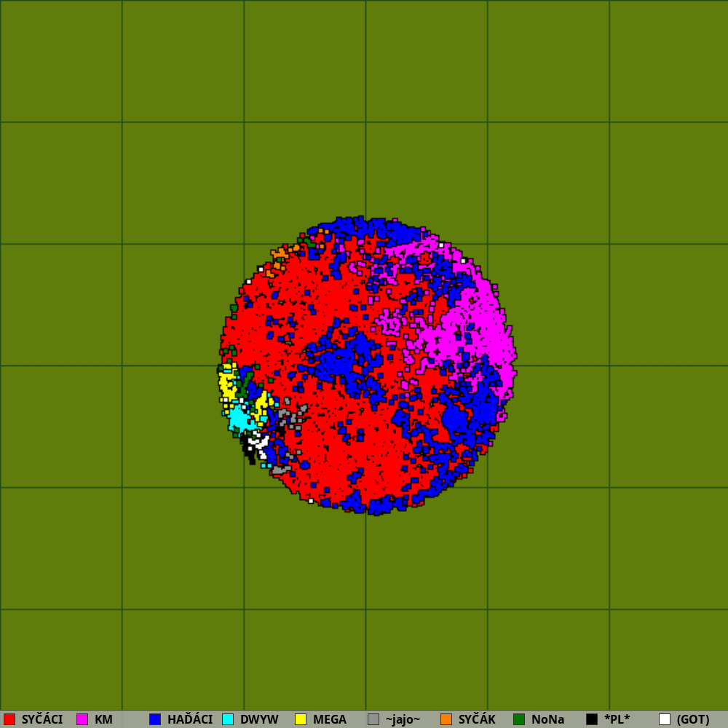Viewport: 728px width, 728px height.
Task: Click the orange SYČÁK legend swatch
Action: (446, 719)
